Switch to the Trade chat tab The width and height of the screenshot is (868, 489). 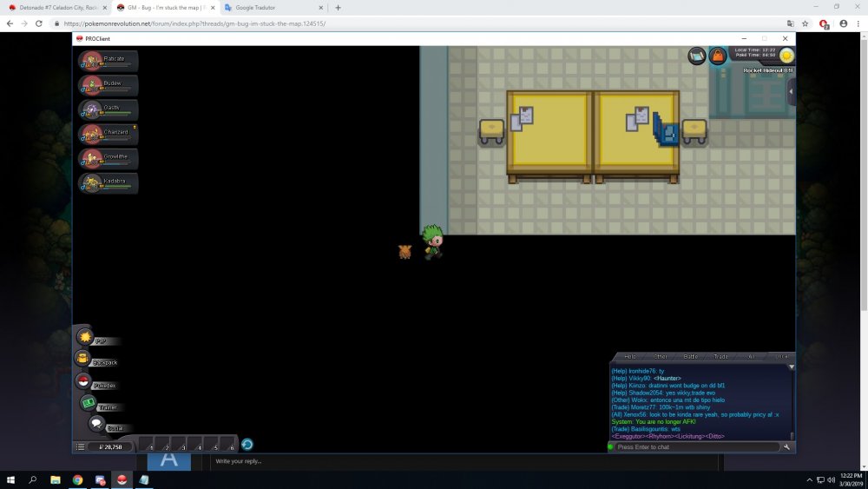(x=720, y=356)
